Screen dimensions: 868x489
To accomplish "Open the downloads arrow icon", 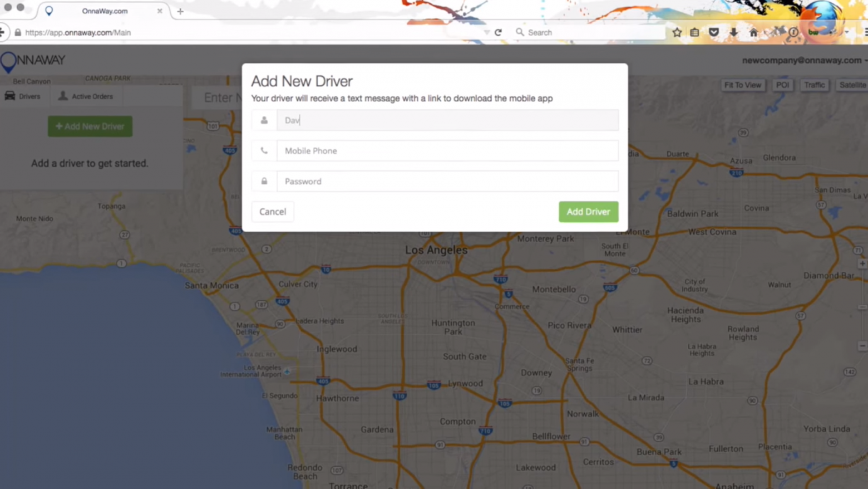I will coord(733,32).
